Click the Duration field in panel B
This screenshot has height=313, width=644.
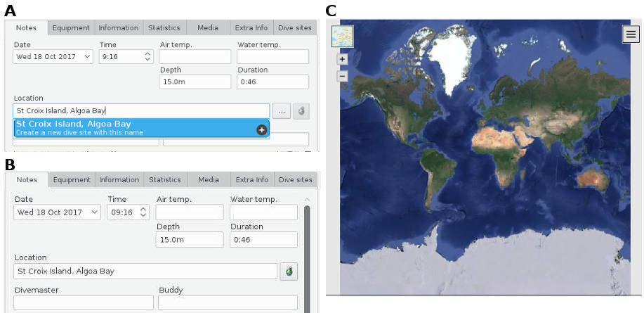tap(263, 239)
